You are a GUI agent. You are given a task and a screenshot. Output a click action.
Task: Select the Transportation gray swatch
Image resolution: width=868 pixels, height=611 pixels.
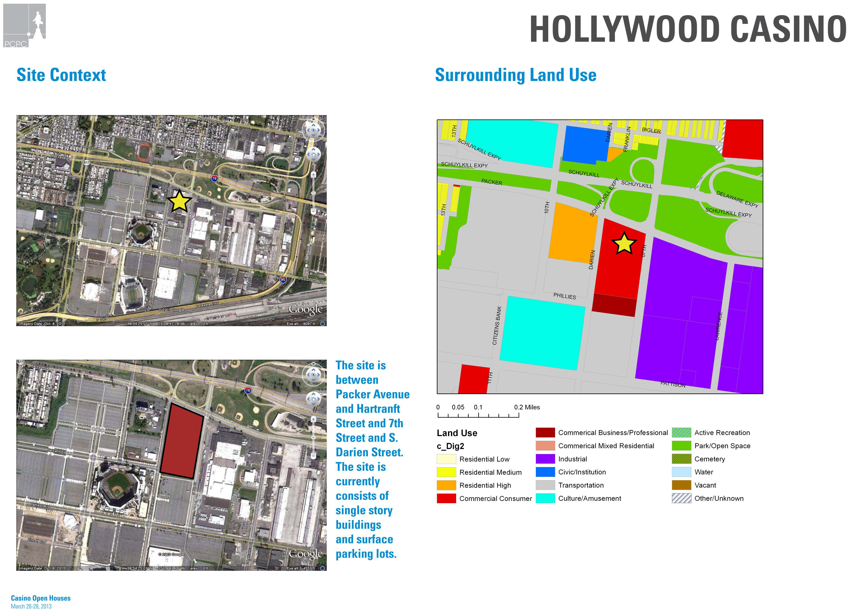click(545, 485)
